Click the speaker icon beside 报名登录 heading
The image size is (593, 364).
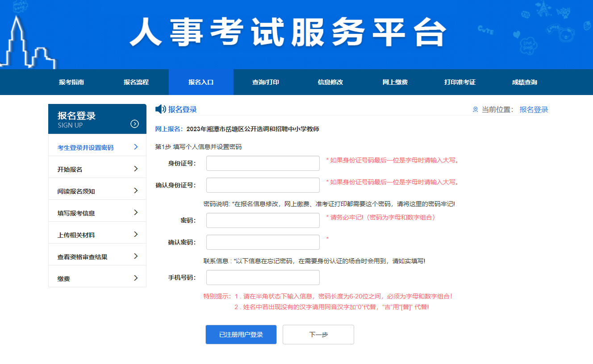coord(160,109)
